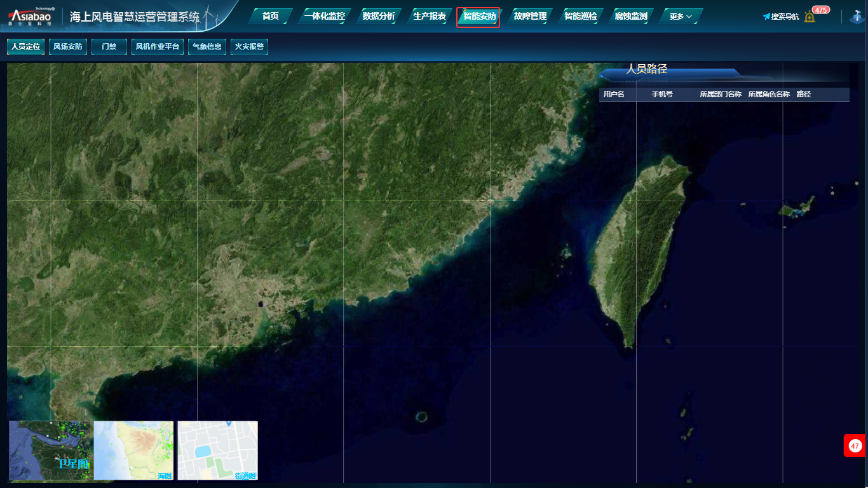Click the alarm siren icon with 475 badge
This screenshot has height=488, width=868.
[810, 17]
